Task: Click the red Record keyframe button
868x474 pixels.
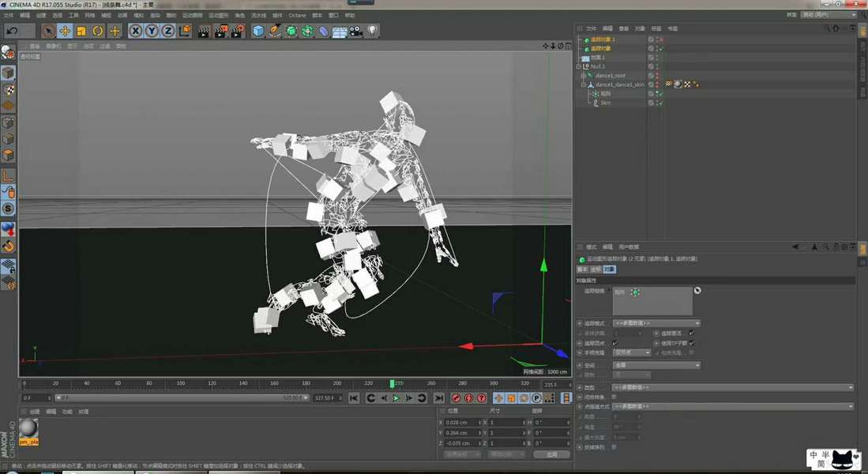Action: [x=457, y=398]
